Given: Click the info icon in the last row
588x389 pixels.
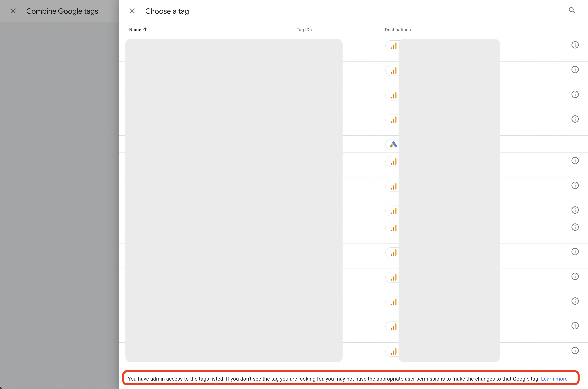Looking at the screenshot, I should click(x=575, y=350).
